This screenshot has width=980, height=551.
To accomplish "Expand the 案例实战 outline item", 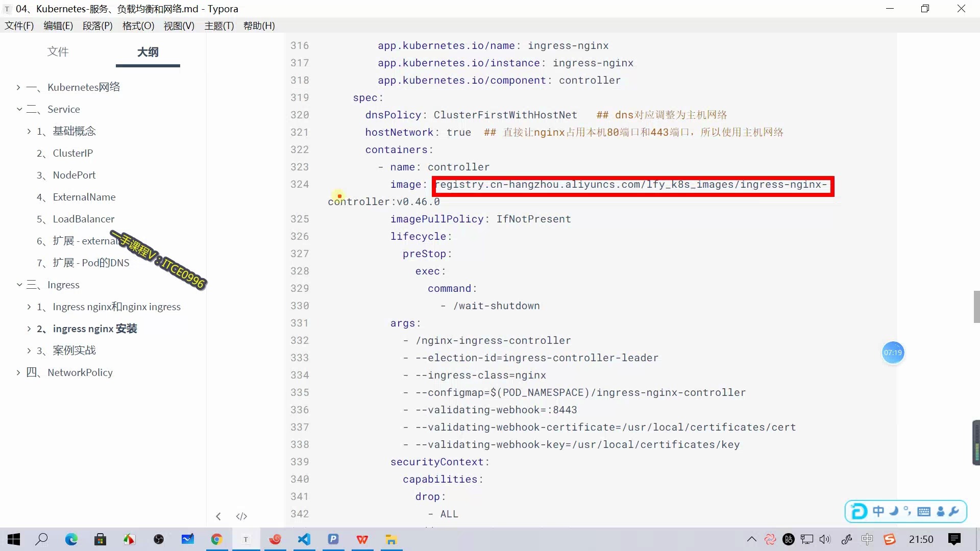I will click(29, 350).
